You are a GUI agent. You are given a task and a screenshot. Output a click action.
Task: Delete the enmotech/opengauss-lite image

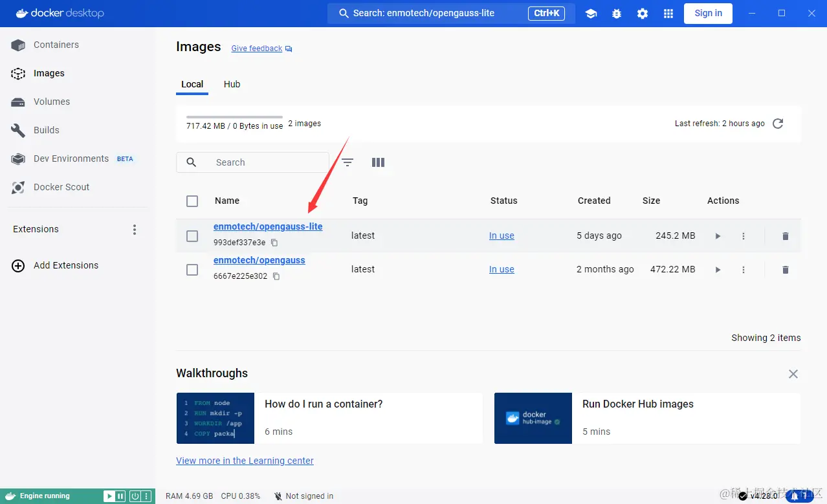tap(786, 236)
